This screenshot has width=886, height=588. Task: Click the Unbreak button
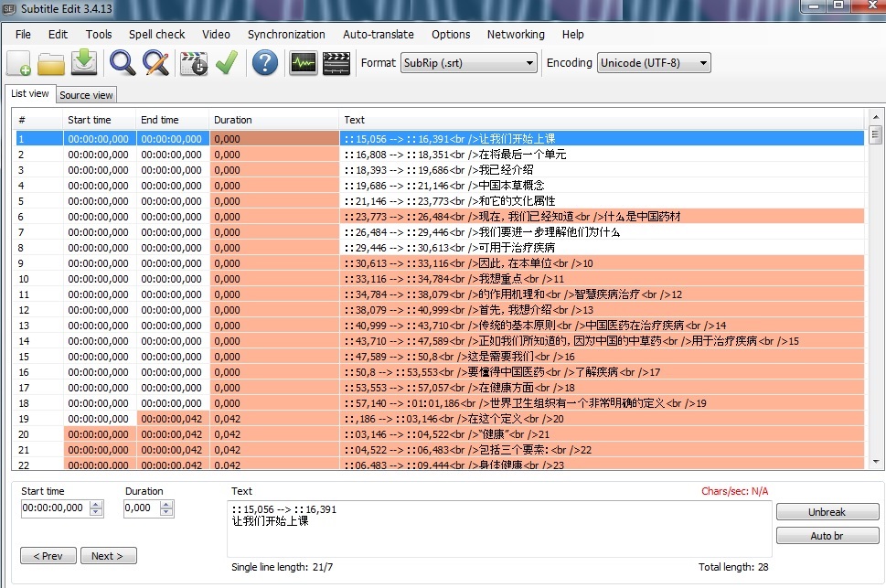827,512
